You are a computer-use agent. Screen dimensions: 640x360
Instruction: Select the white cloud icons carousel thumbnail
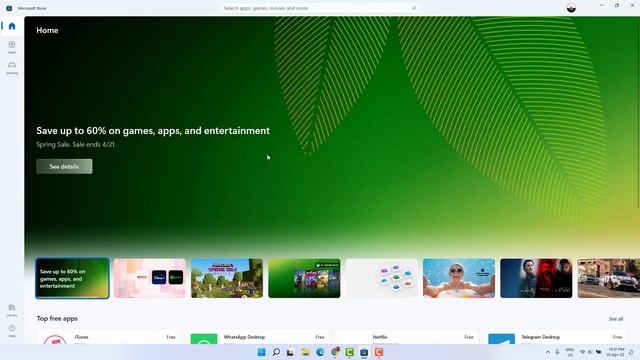(x=382, y=278)
